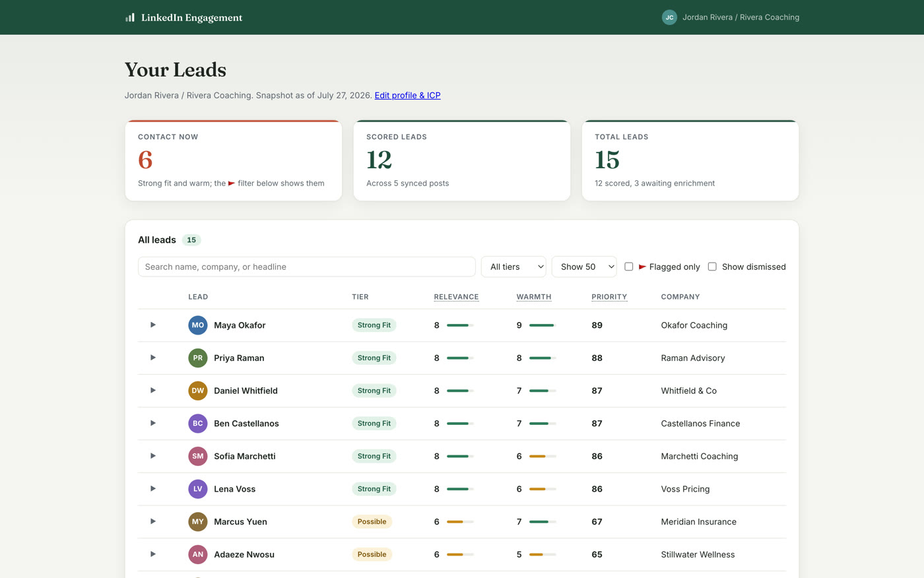Viewport: 924px width, 578px height.
Task: Click the Stillwater Wellness company cell
Action: coord(698,554)
